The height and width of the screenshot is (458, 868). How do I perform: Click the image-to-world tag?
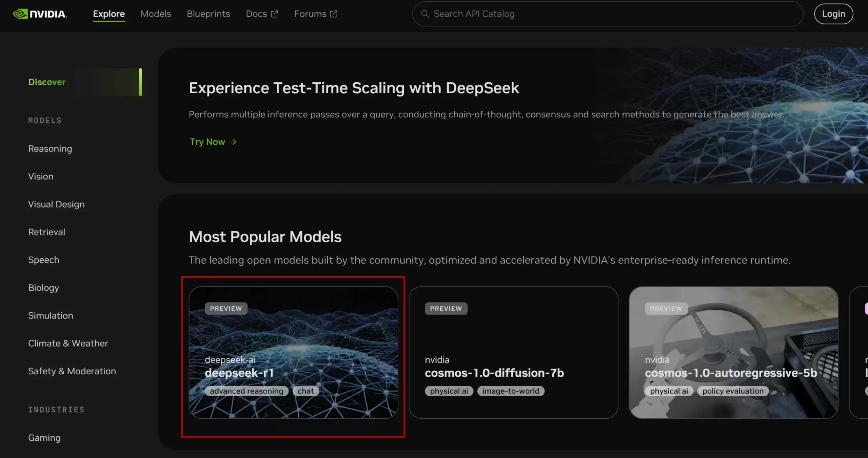coord(511,391)
